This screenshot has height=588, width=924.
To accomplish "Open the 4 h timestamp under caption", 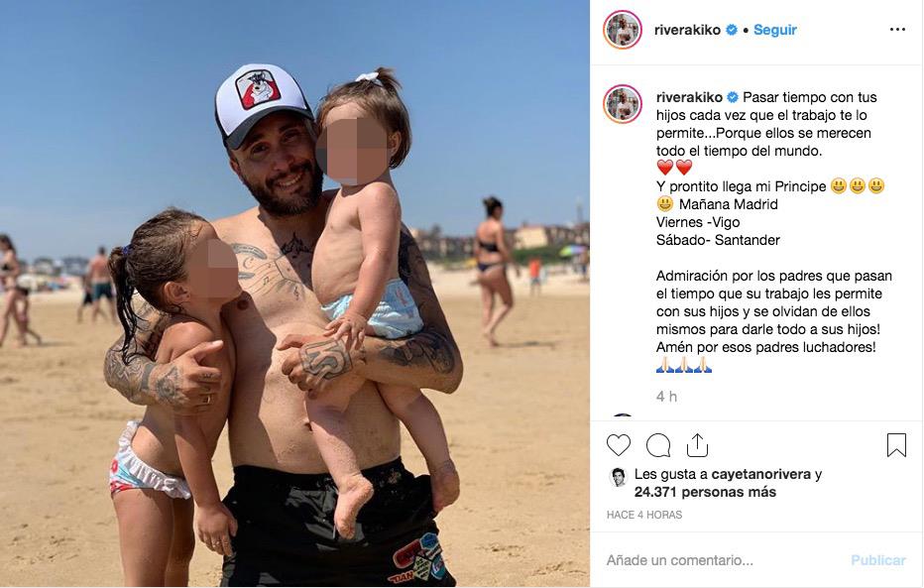I will pyautogui.click(x=666, y=397).
